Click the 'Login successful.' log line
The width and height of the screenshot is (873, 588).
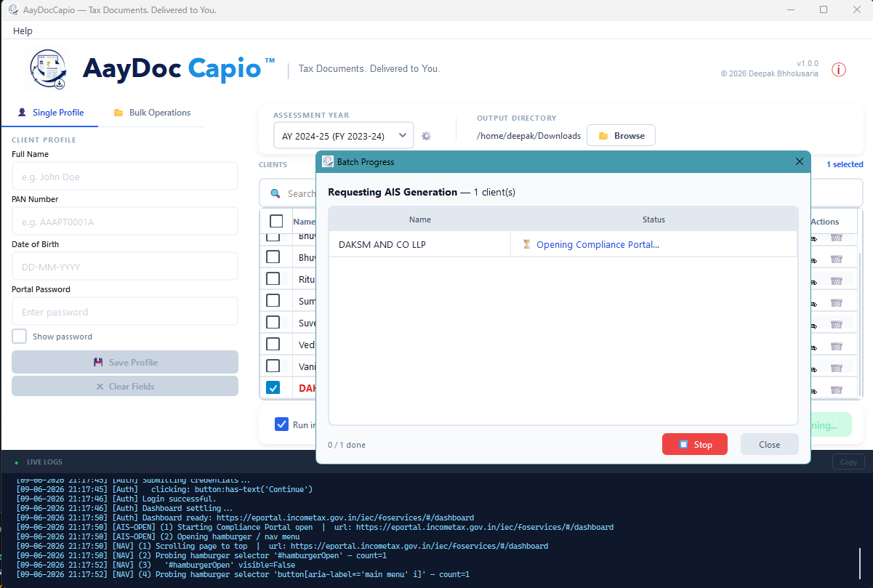pos(116,499)
